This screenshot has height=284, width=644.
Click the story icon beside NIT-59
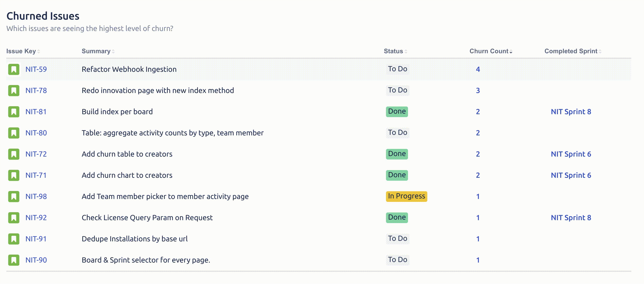(x=14, y=69)
